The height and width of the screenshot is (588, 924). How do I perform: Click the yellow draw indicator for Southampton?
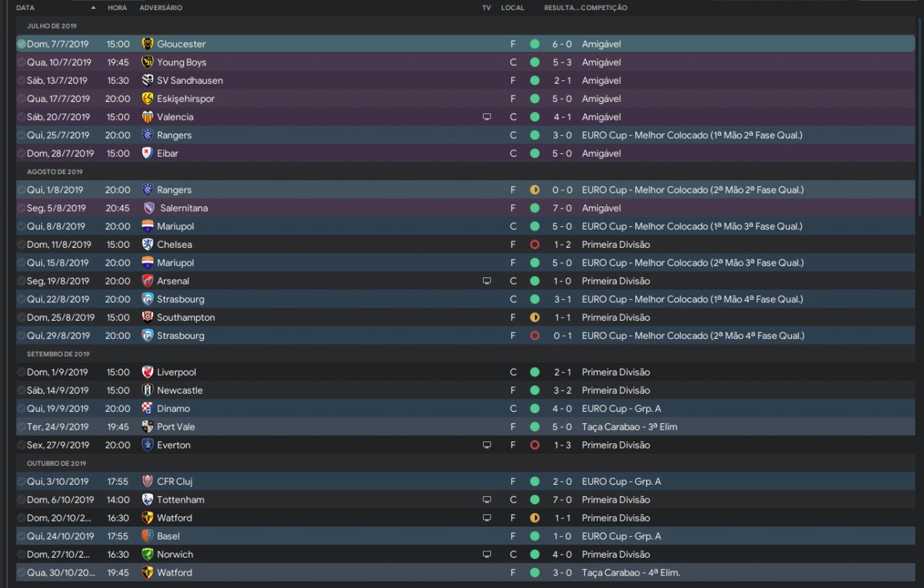[534, 318]
